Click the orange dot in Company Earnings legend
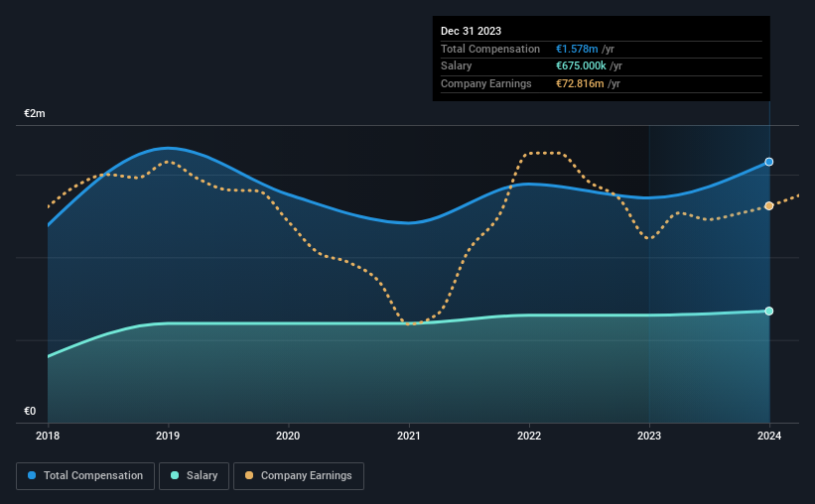This screenshot has height=504, width=815. (x=249, y=475)
